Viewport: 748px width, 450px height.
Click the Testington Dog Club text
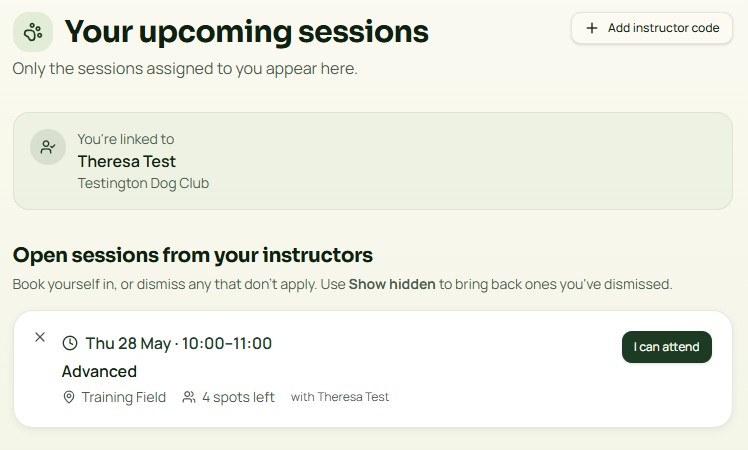click(x=143, y=183)
